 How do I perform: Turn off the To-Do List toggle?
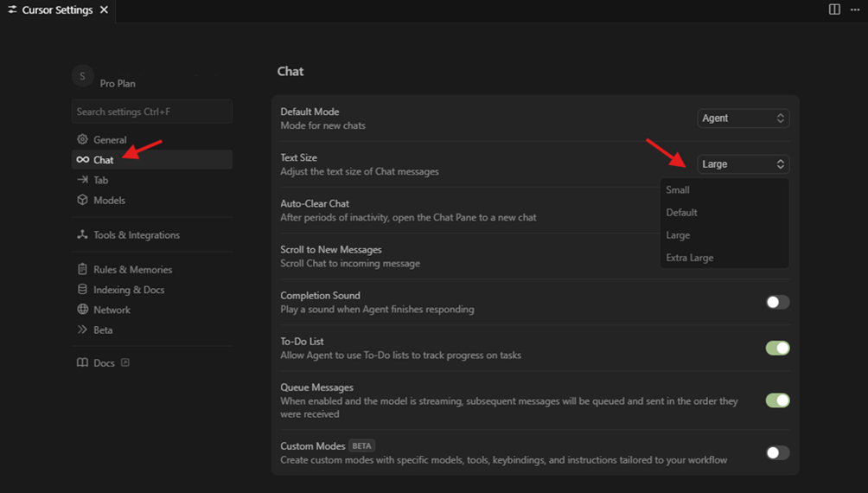coord(777,348)
